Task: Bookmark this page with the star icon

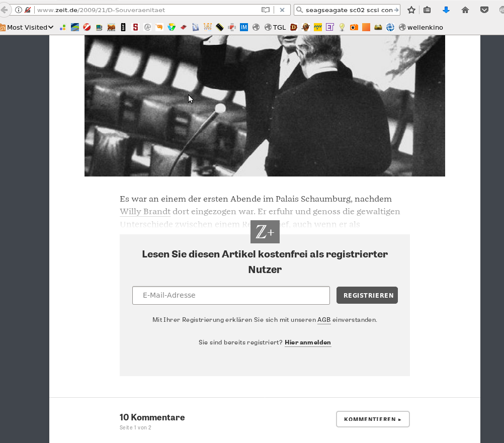Action: (x=411, y=10)
